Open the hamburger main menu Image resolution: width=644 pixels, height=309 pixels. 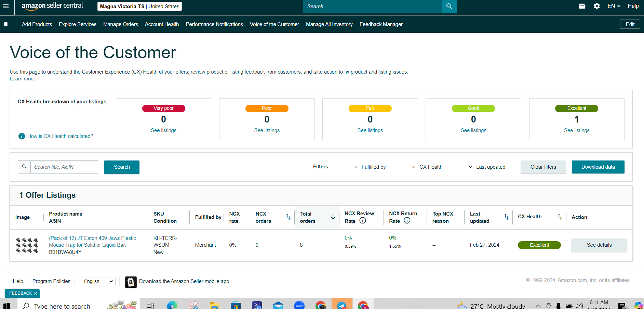point(5,6)
